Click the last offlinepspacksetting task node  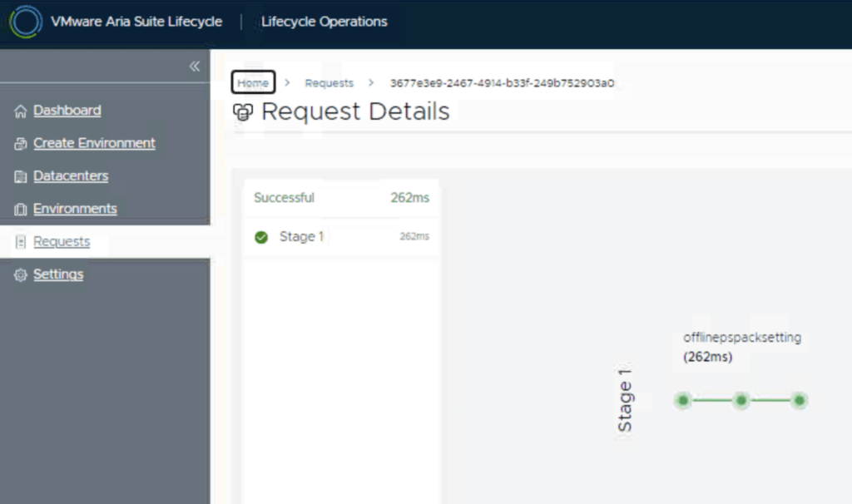point(799,401)
